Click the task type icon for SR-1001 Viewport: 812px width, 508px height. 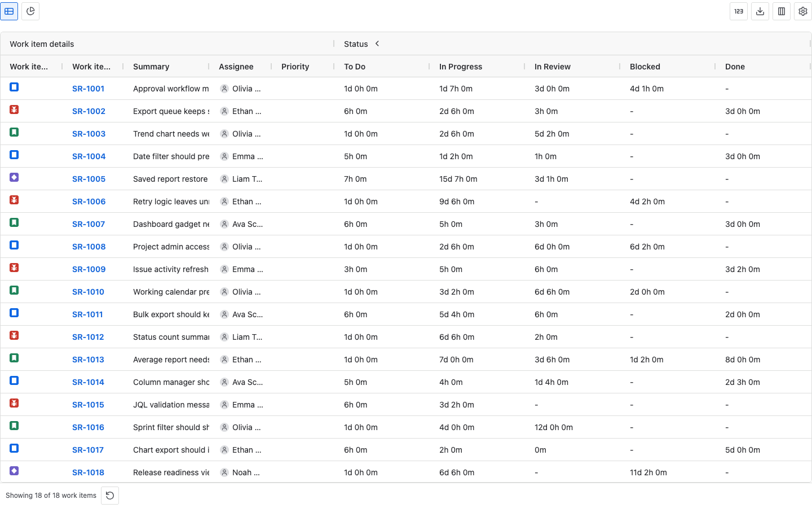click(x=14, y=87)
